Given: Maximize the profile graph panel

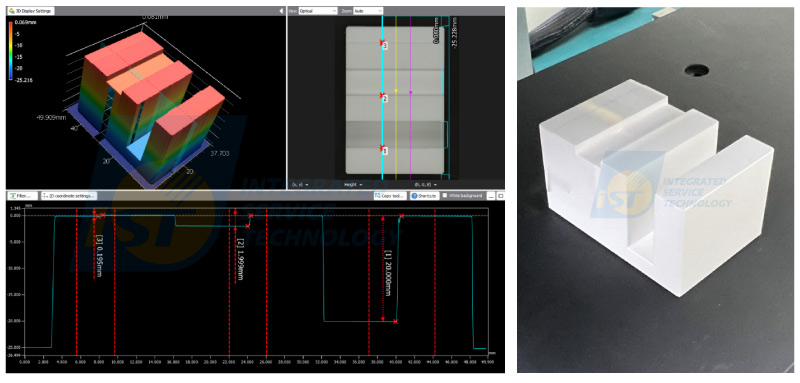Looking at the screenshot, I should coord(499,195).
